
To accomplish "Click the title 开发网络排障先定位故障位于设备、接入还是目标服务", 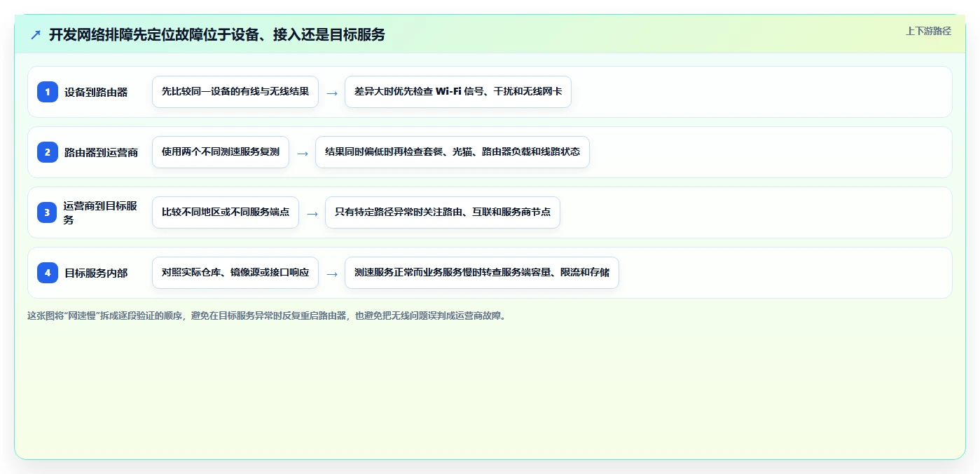I will click(217, 34).
